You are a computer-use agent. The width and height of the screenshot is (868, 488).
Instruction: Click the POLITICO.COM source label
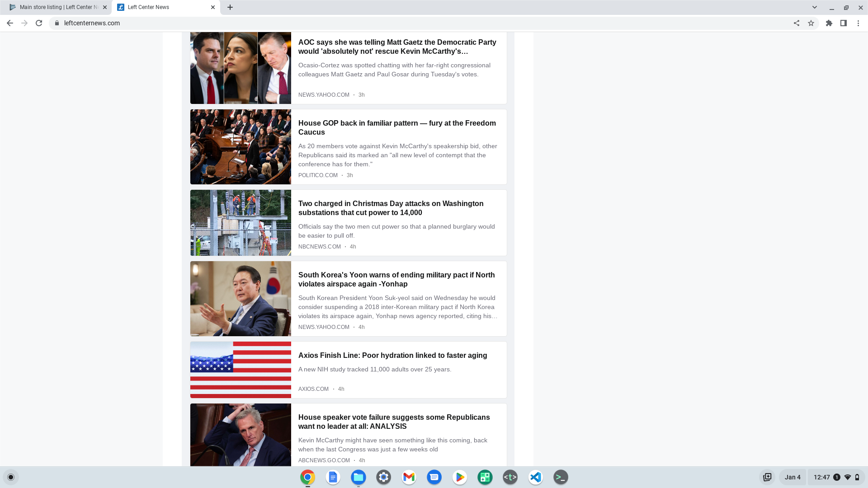tap(318, 175)
